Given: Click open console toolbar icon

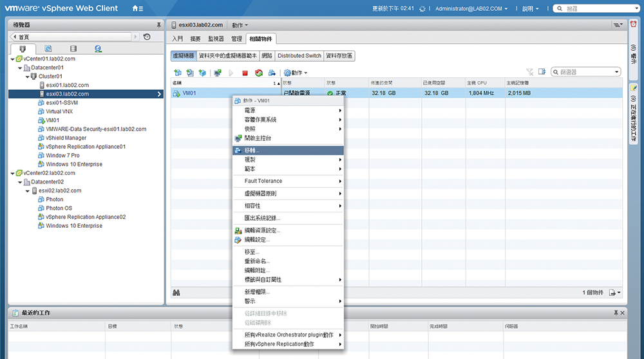Looking at the screenshot, I should 218,73.
